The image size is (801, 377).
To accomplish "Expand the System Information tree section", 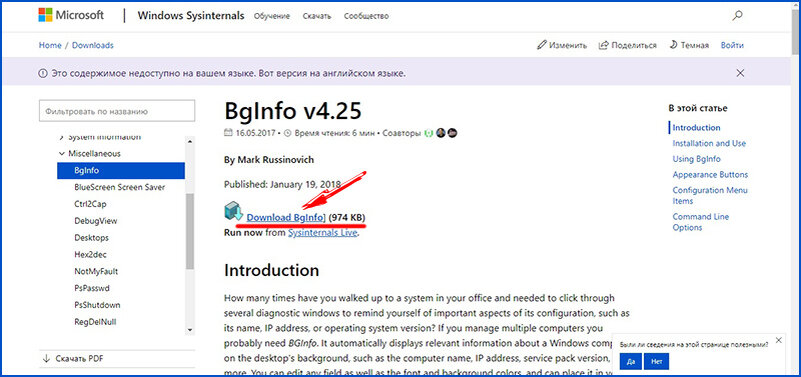I will (x=62, y=137).
